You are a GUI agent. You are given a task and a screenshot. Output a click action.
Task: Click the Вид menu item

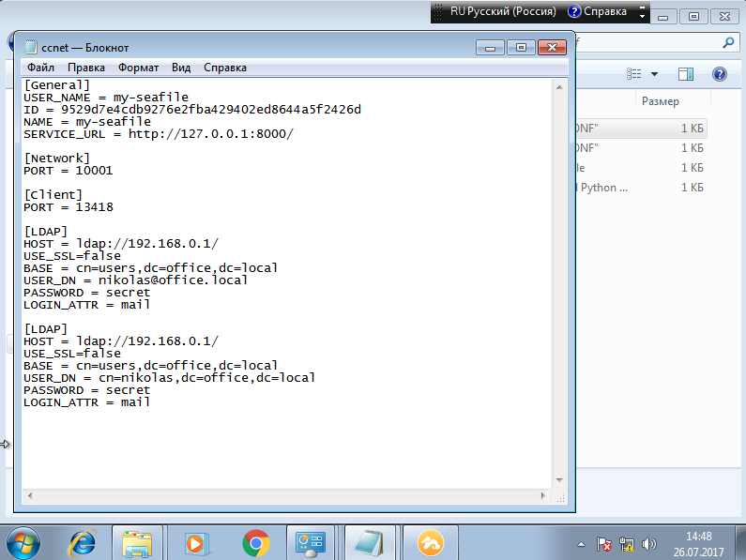(181, 68)
